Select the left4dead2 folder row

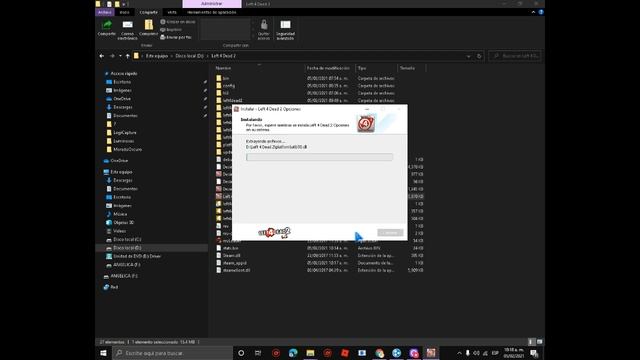pos(232,100)
